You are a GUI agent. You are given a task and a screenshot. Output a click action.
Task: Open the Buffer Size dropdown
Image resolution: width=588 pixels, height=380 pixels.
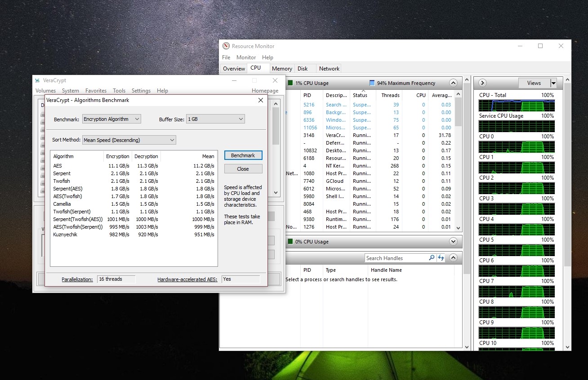click(215, 119)
